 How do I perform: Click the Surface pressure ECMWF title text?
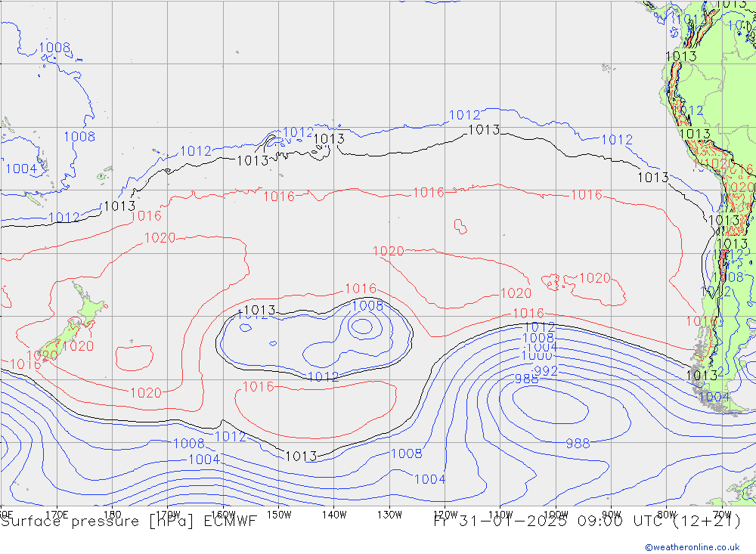129,521
